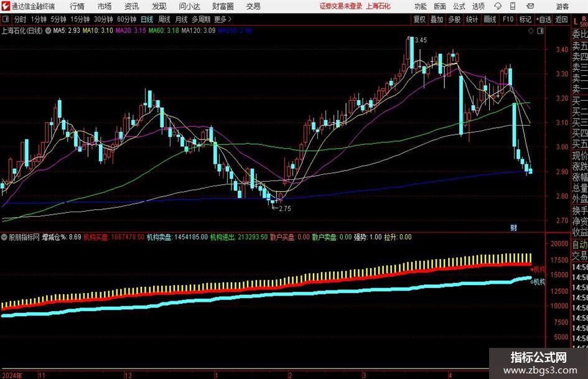Screen dimensions: 588x379
Task: Open the 选项 menu
Action: 478,6
